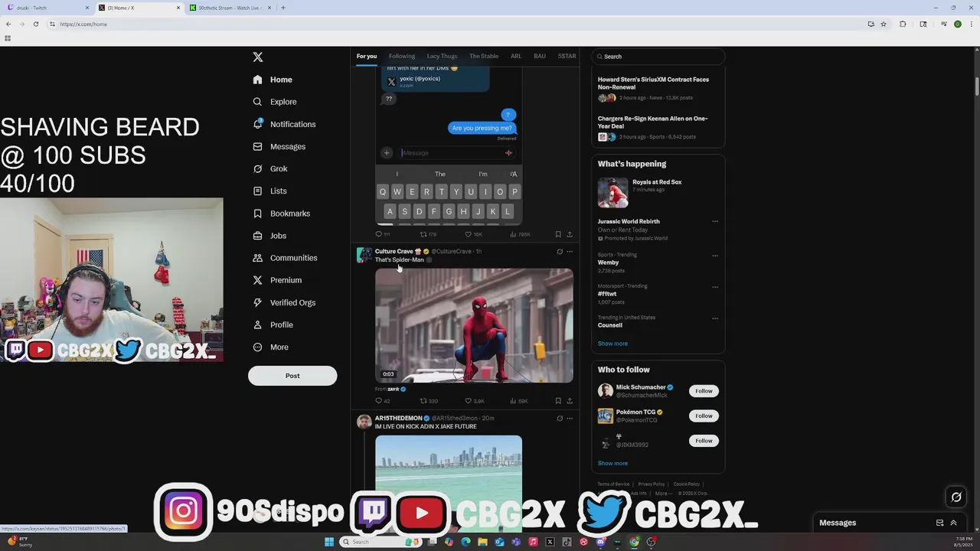Image resolution: width=980 pixels, height=551 pixels.
Task: Reload the current page
Action: [35, 24]
